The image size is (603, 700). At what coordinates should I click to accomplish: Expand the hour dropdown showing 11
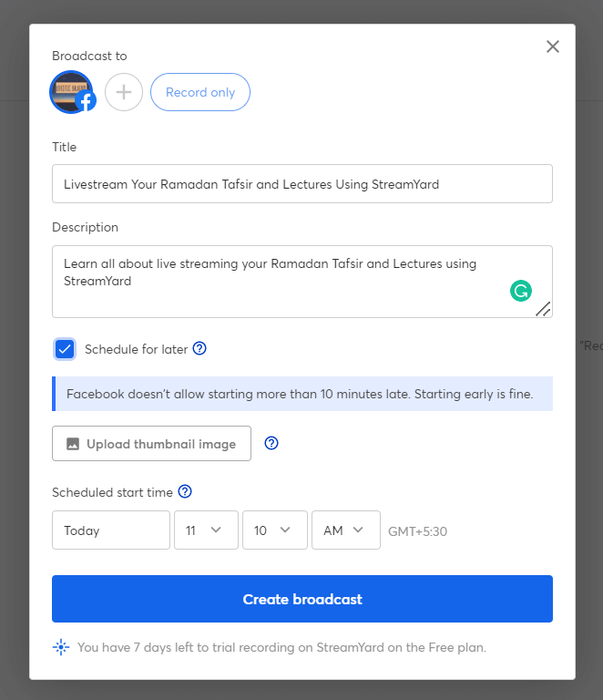coord(206,530)
